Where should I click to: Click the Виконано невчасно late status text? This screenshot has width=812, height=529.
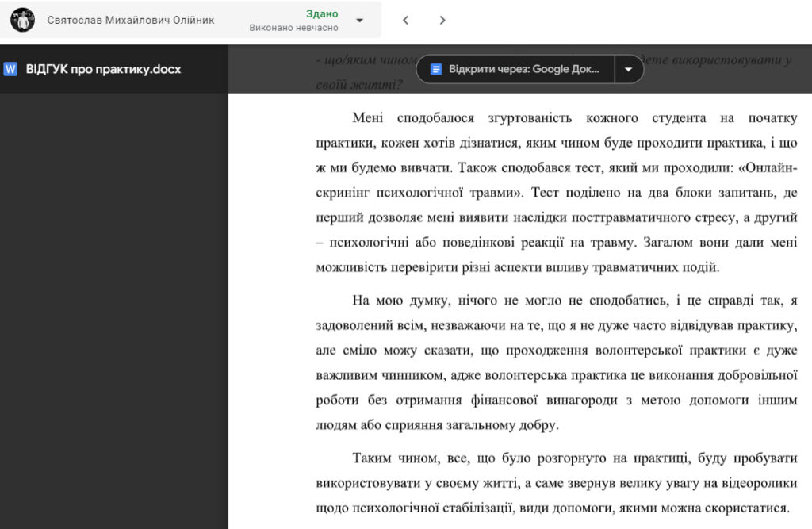[293, 28]
